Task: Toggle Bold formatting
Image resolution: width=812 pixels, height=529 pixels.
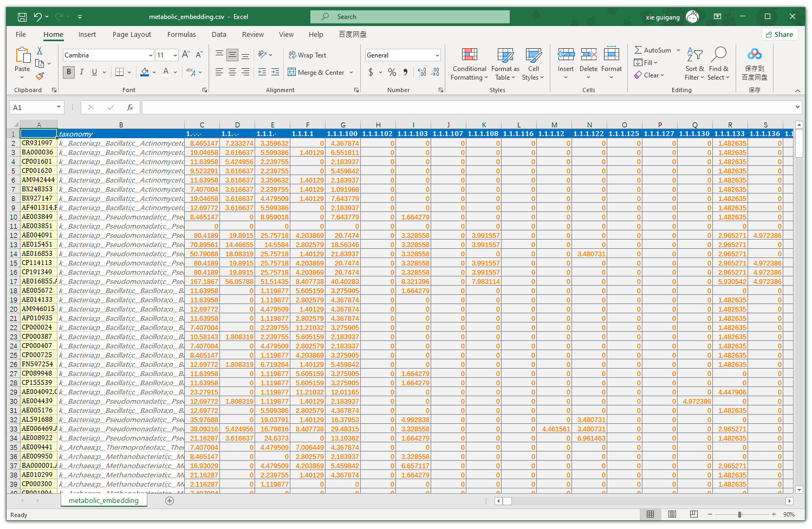Action: point(69,72)
